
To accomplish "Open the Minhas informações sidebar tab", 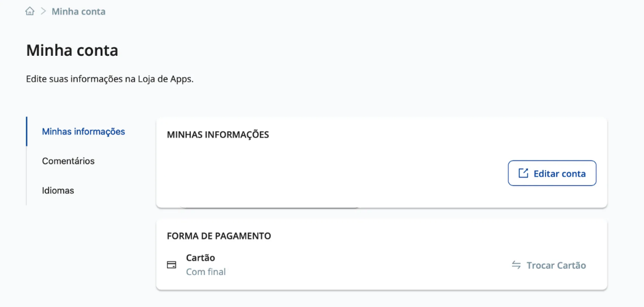I will (83, 132).
